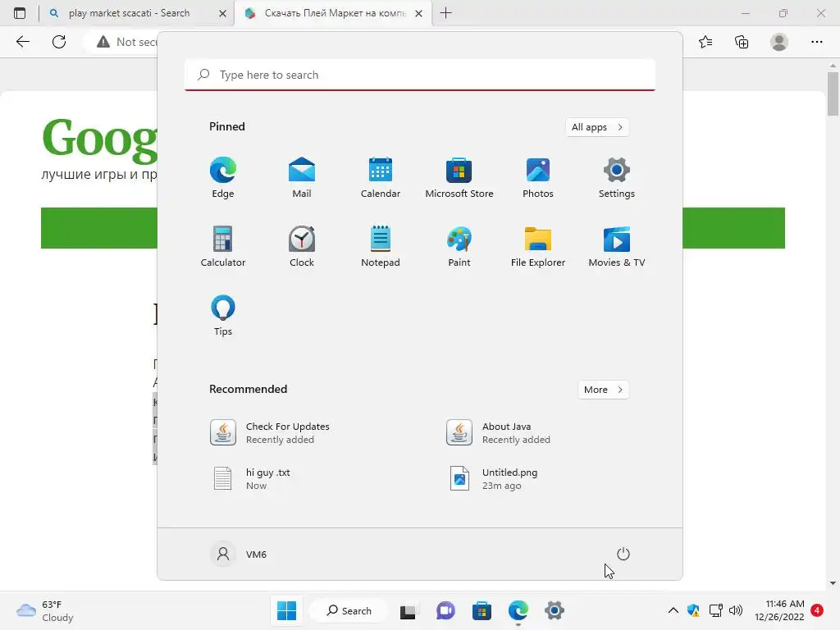840x630 pixels.
Task: Open Microsoft Store on the taskbar
Action: coord(482,610)
